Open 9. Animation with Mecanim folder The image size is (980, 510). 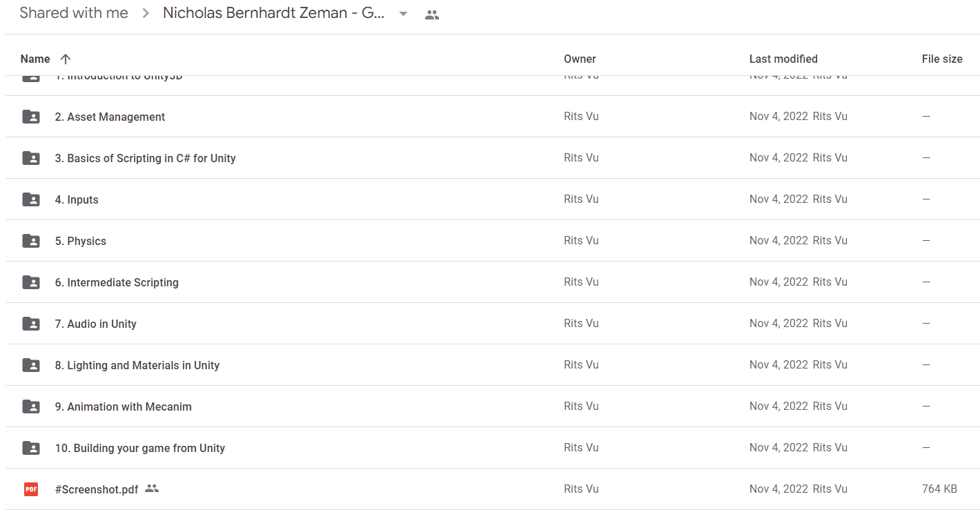pos(124,406)
